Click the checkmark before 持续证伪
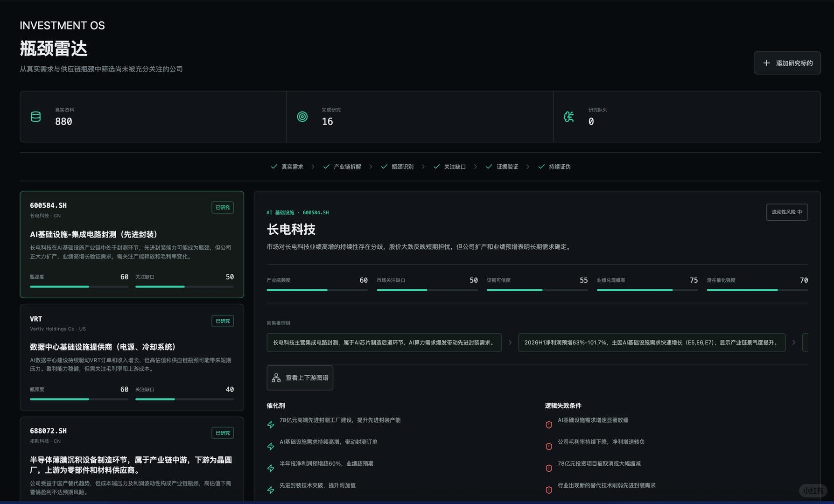The width and height of the screenshot is (834, 504). click(541, 167)
